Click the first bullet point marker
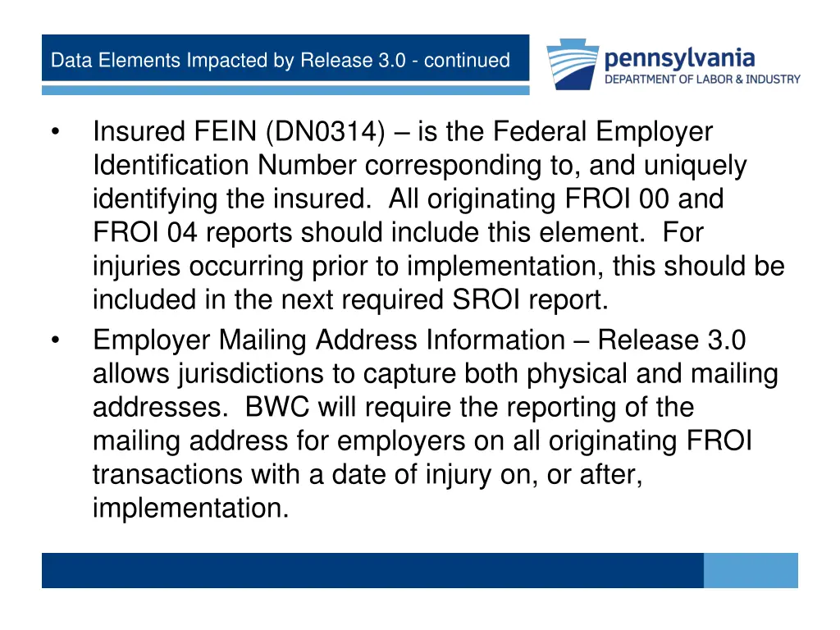The width and height of the screenshot is (840, 630). tap(55, 131)
